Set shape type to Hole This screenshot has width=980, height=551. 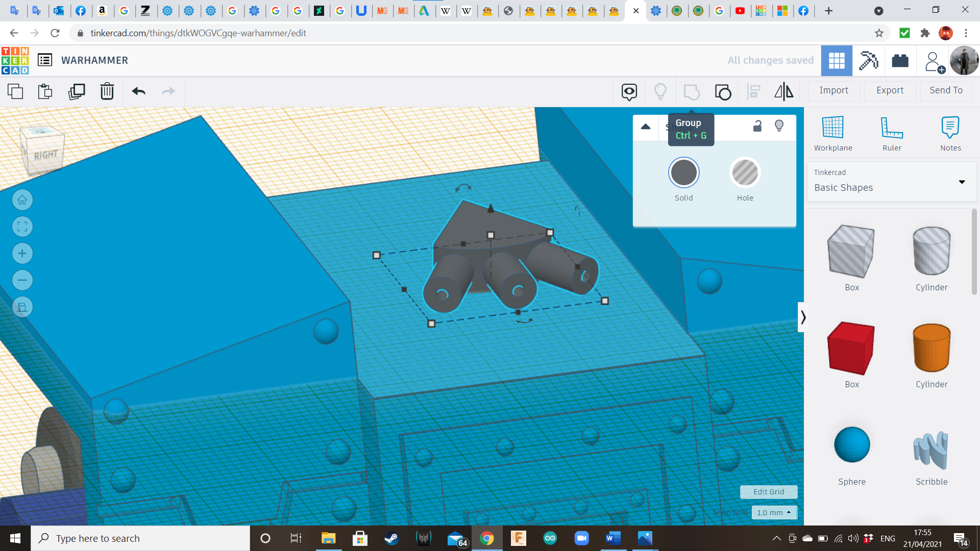pos(745,173)
